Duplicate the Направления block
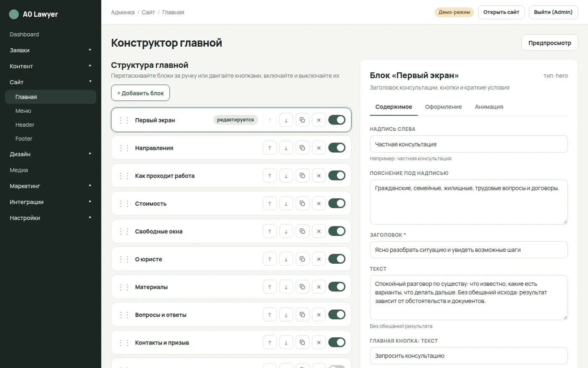The height and width of the screenshot is (368, 588). [x=302, y=148]
